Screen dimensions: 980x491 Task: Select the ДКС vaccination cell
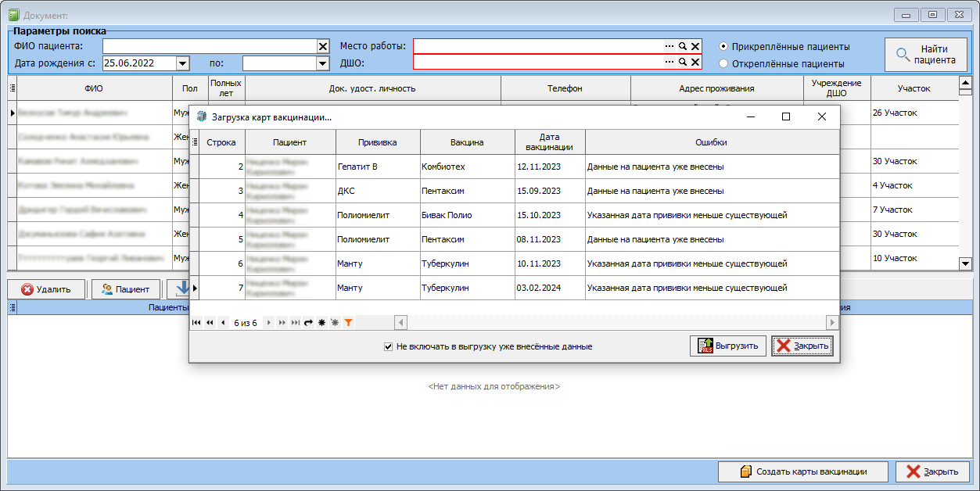click(x=378, y=191)
